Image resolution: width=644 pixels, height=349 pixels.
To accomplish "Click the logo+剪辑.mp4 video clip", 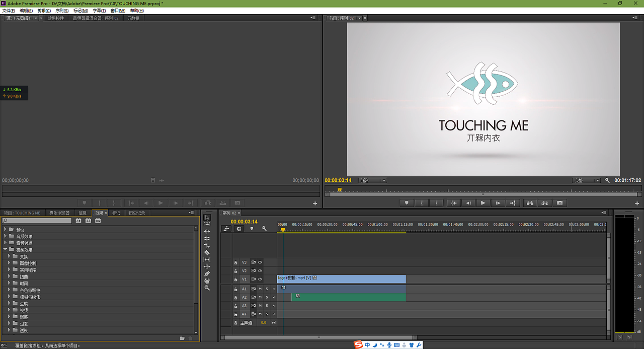I will click(342, 279).
